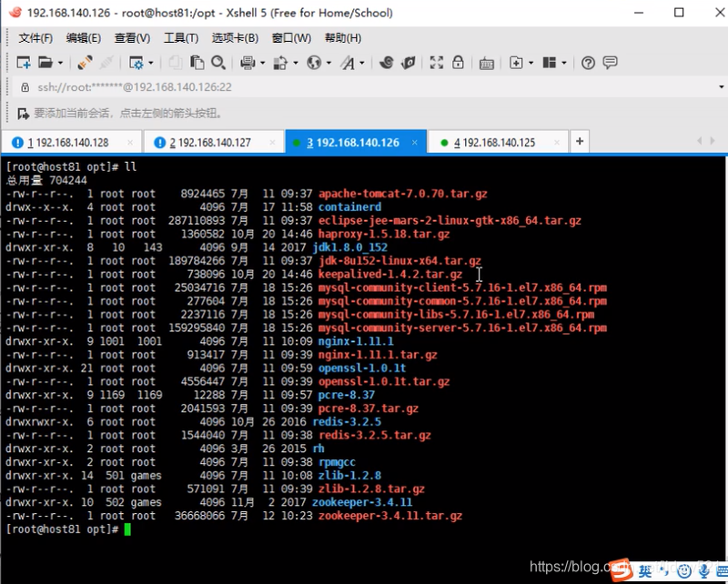Click the Reconnect plug icon

click(85, 62)
